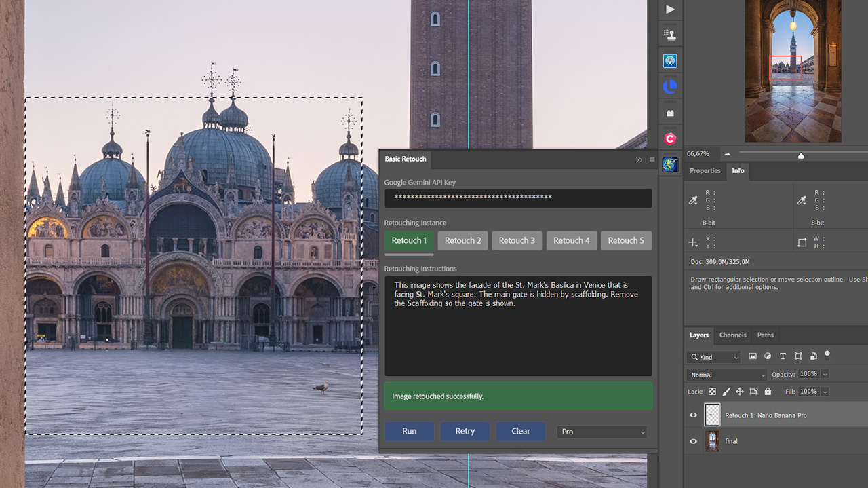Open the Properties tab
This screenshot has height=488, width=868.
coord(705,171)
